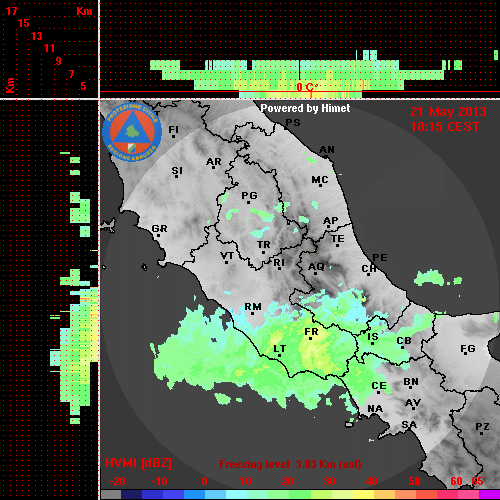Click the CB city label
The height and width of the screenshot is (500, 500).
click(x=404, y=341)
